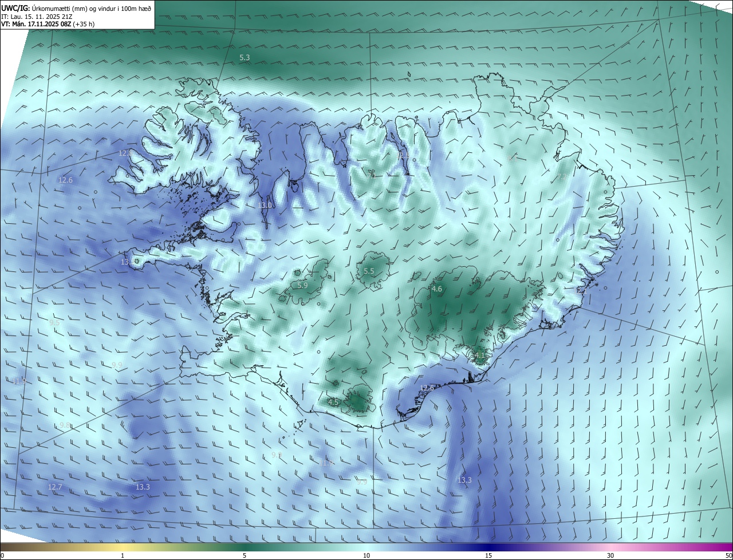Screen dimensions: 733x560
Task: Click the 12.7 value label
Action: [54, 487]
